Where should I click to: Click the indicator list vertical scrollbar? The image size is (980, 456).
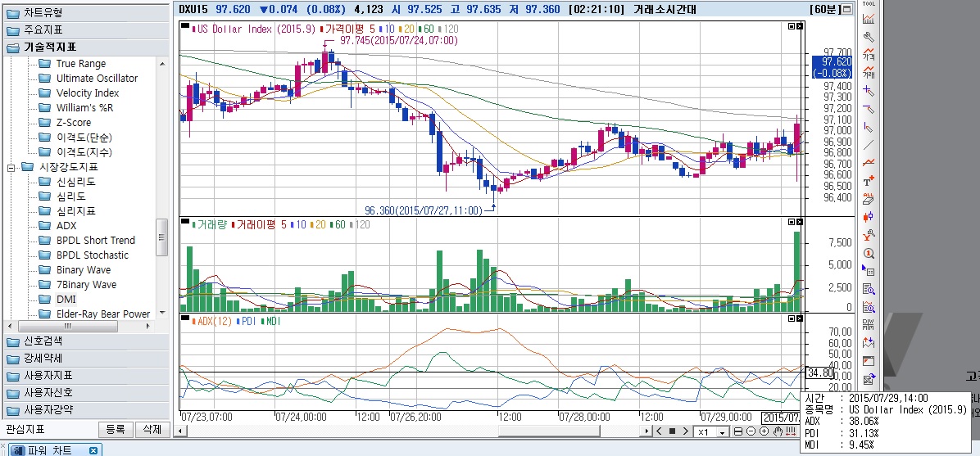pyautogui.click(x=162, y=239)
